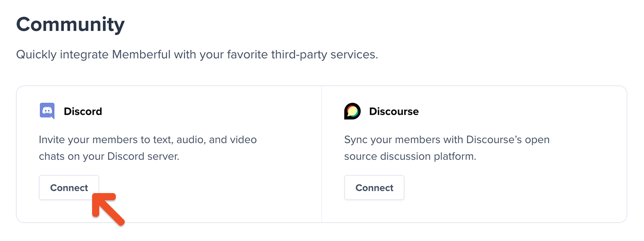Click the word "Memberful" in the subtitle
Image resolution: width=644 pixels, height=241 pixels.
coord(141,55)
